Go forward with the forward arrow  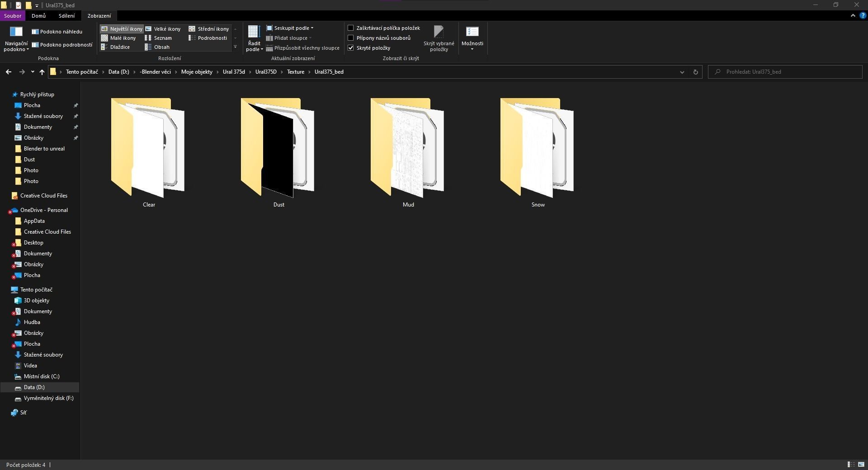coord(22,72)
